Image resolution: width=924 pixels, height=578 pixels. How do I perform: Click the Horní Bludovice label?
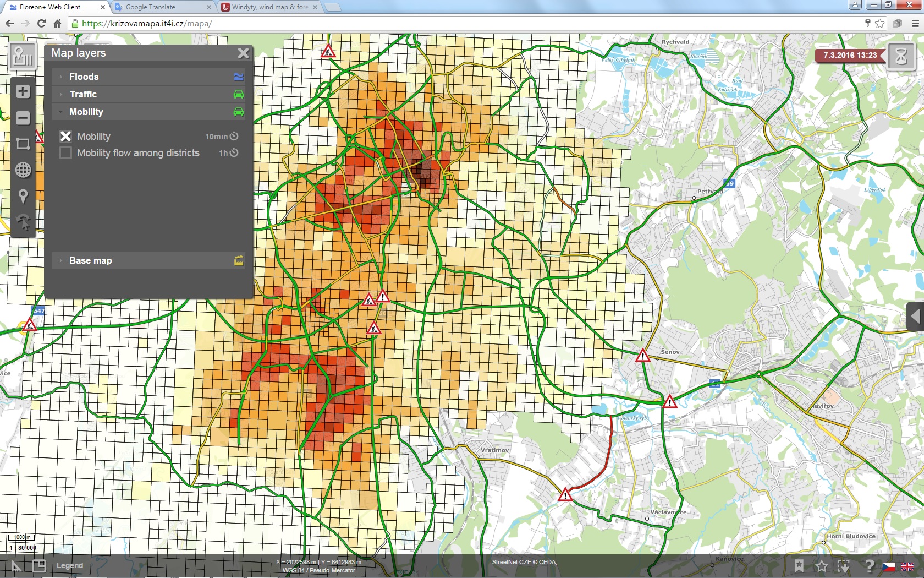click(x=851, y=536)
